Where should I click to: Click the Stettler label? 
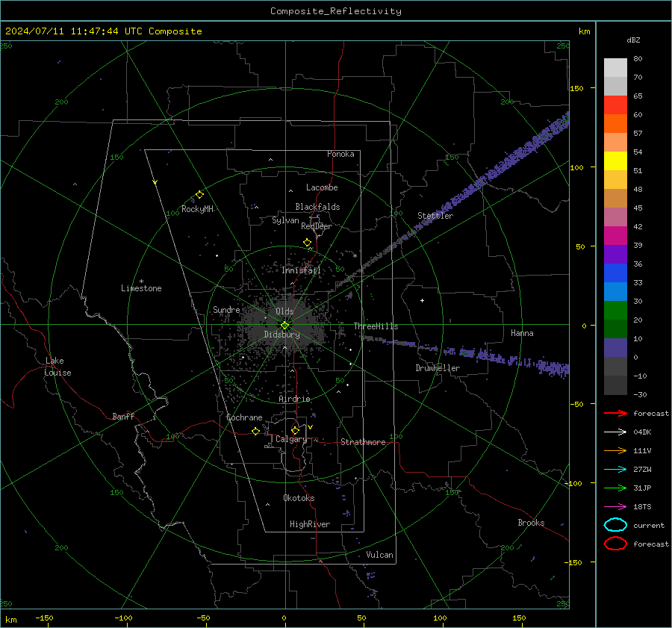435,216
